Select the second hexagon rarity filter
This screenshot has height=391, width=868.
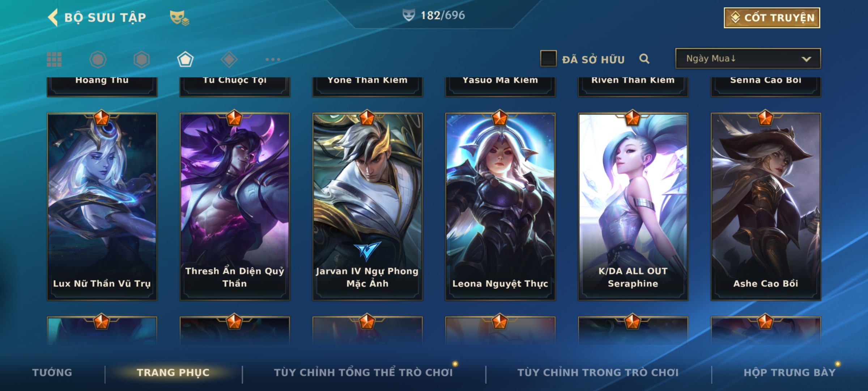pyautogui.click(x=141, y=59)
